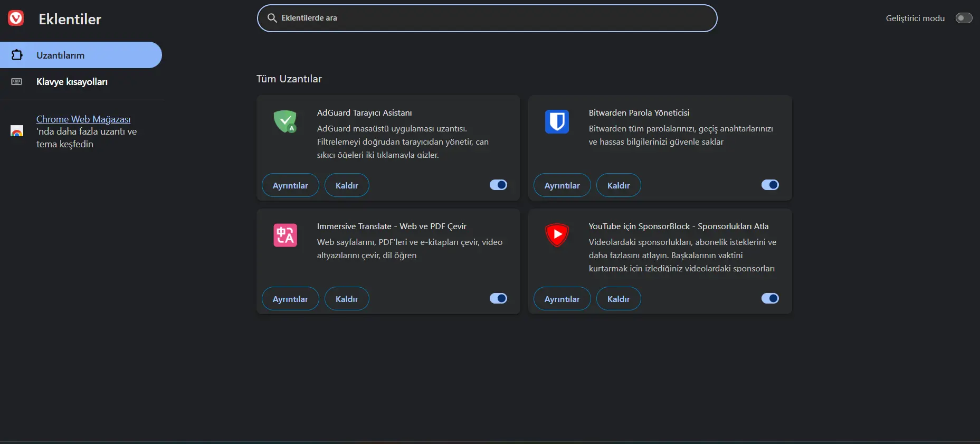The width and height of the screenshot is (980, 444).
Task: Click the Immersive Translate icon
Action: tap(285, 235)
